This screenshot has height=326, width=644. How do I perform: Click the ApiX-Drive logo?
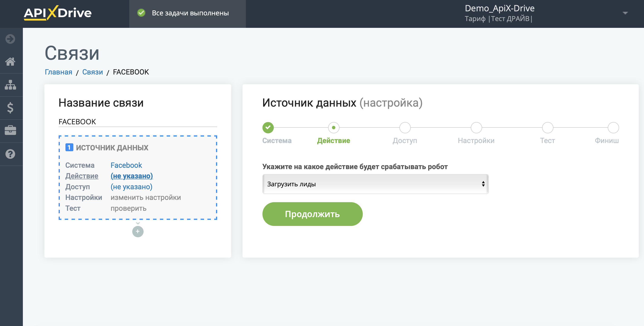pyautogui.click(x=58, y=13)
